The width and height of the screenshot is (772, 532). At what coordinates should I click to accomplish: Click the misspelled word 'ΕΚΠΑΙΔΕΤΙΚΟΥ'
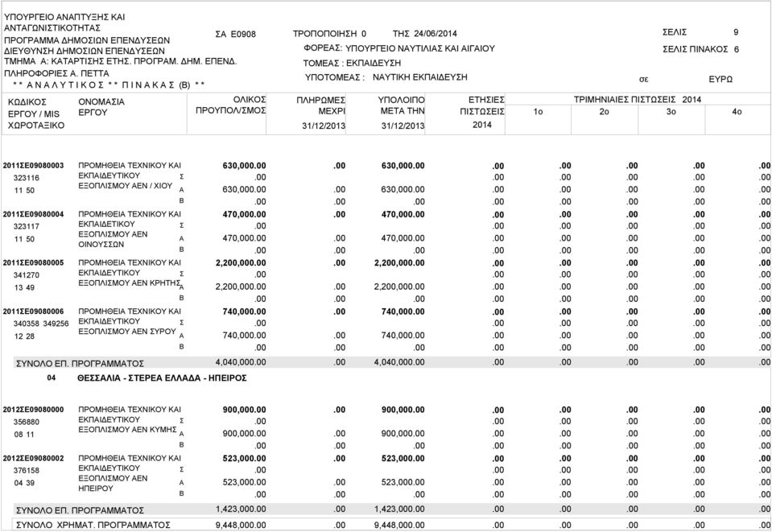click(x=106, y=224)
